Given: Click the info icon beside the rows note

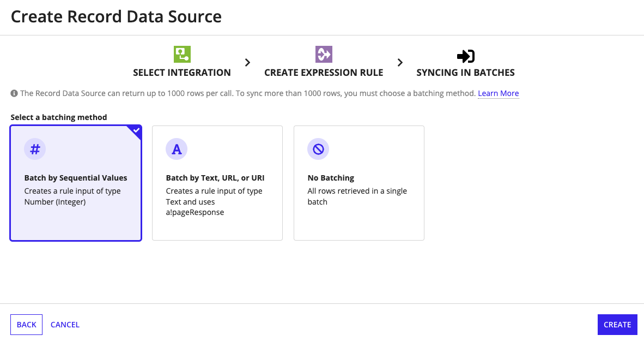Looking at the screenshot, I should (x=14, y=93).
